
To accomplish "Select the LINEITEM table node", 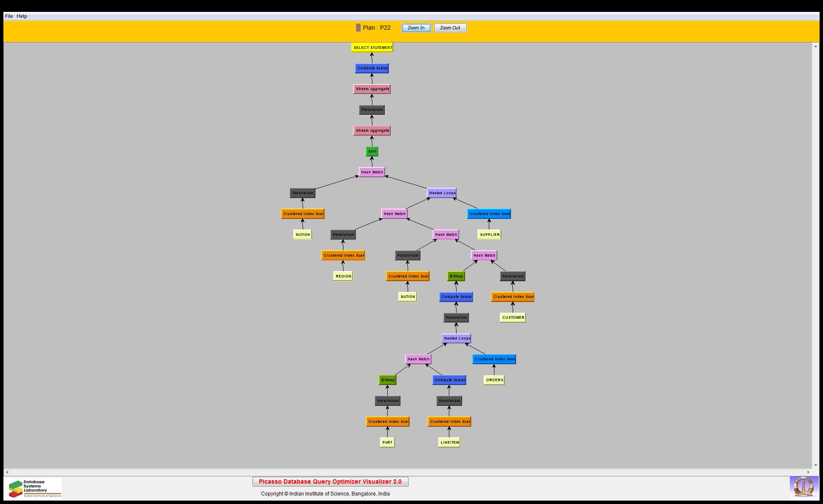I will 449,442.
